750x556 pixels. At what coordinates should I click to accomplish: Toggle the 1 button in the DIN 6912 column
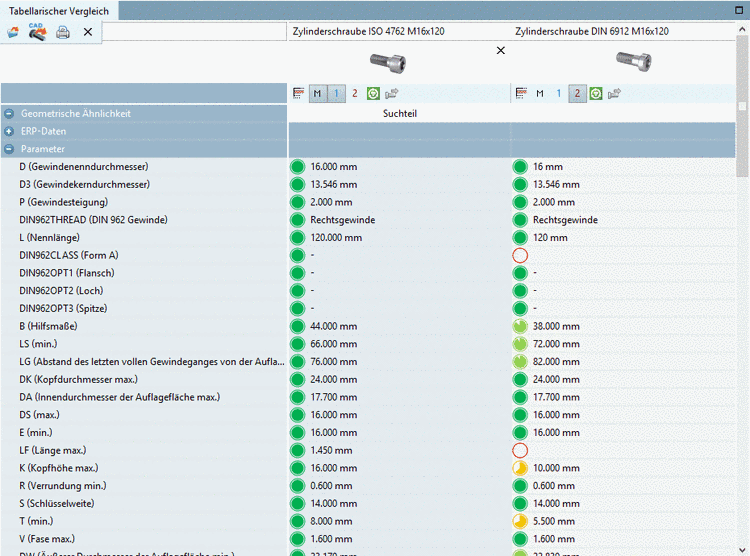pyautogui.click(x=558, y=93)
